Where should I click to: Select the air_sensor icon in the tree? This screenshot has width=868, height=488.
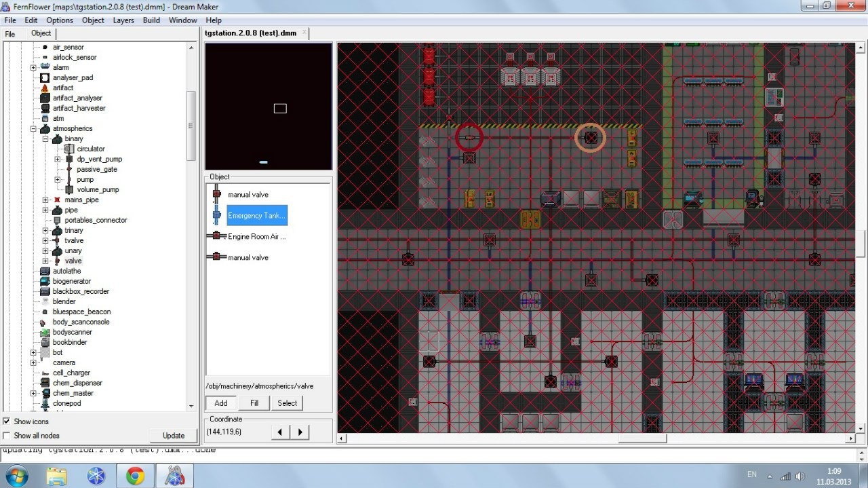point(45,47)
